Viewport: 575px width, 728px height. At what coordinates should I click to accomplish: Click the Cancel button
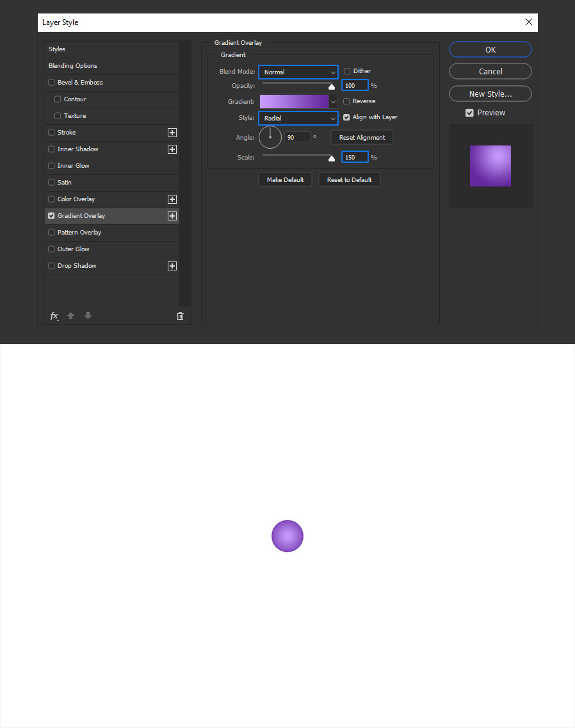pos(490,72)
